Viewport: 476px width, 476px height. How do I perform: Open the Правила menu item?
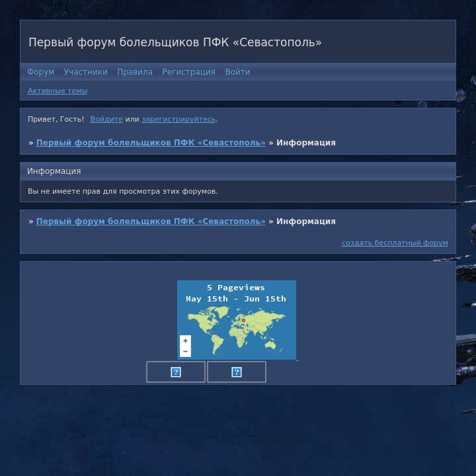click(x=135, y=72)
